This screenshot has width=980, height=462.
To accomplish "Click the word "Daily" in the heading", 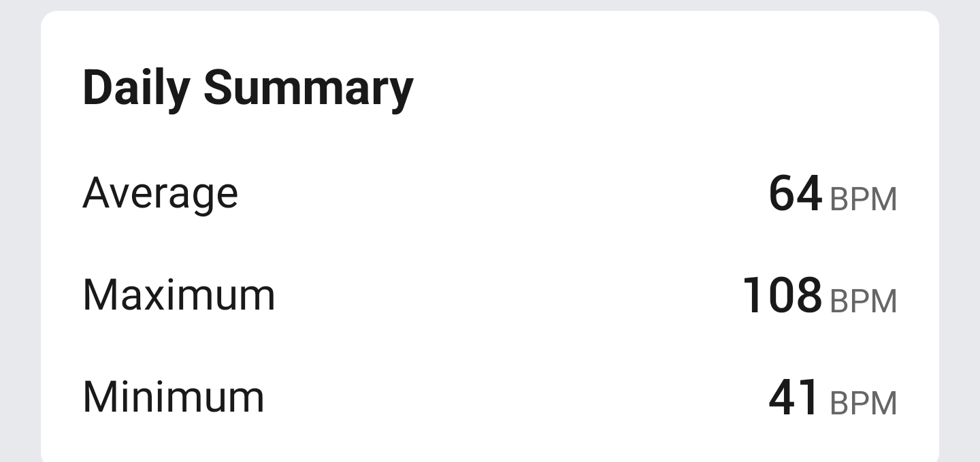I will 135,88.
